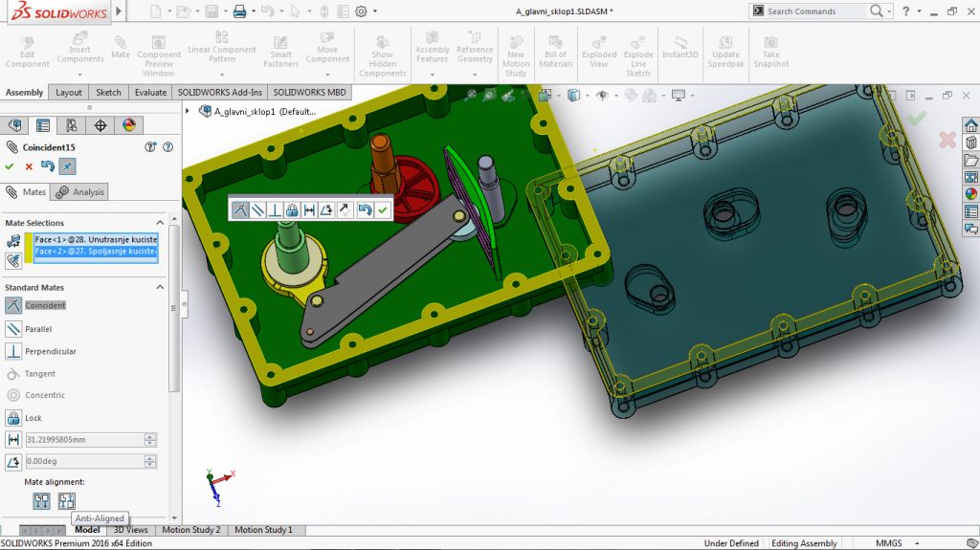Collapse the Standard Mates section
980x550 pixels.
pos(160,287)
